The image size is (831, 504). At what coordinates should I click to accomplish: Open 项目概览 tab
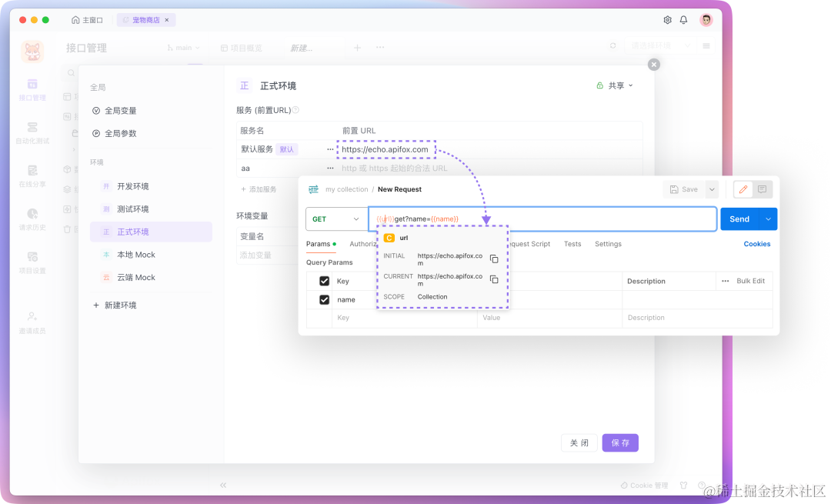242,48
